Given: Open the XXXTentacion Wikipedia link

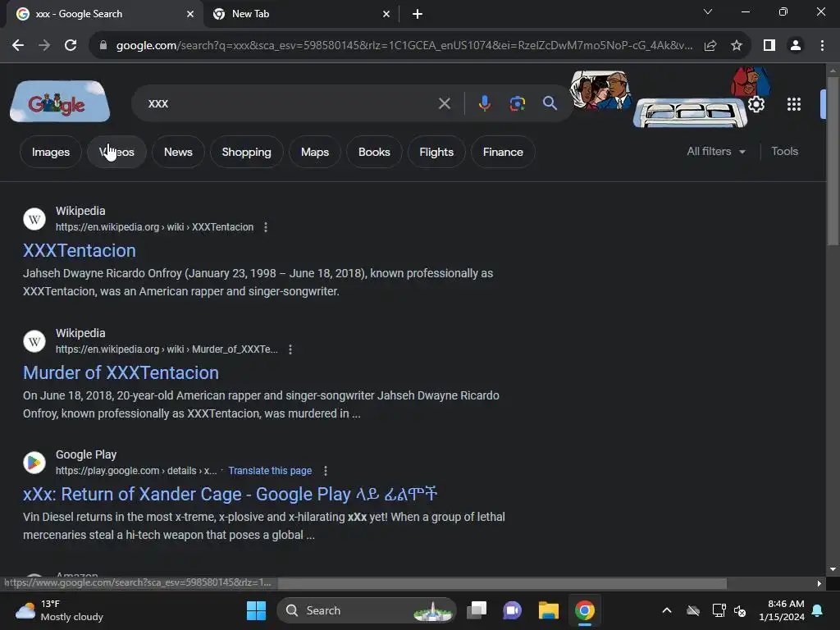Looking at the screenshot, I should pyautogui.click(x=80, y=251).
